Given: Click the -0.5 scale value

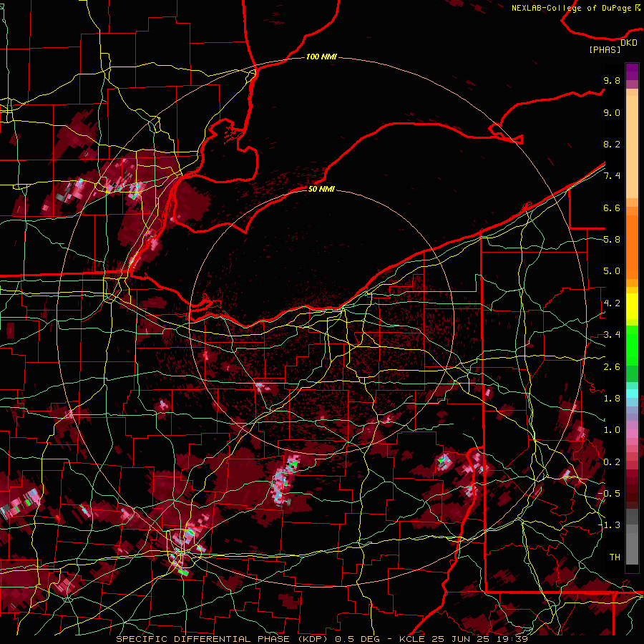Looking at the screenshot, I should tap(609, 494).
